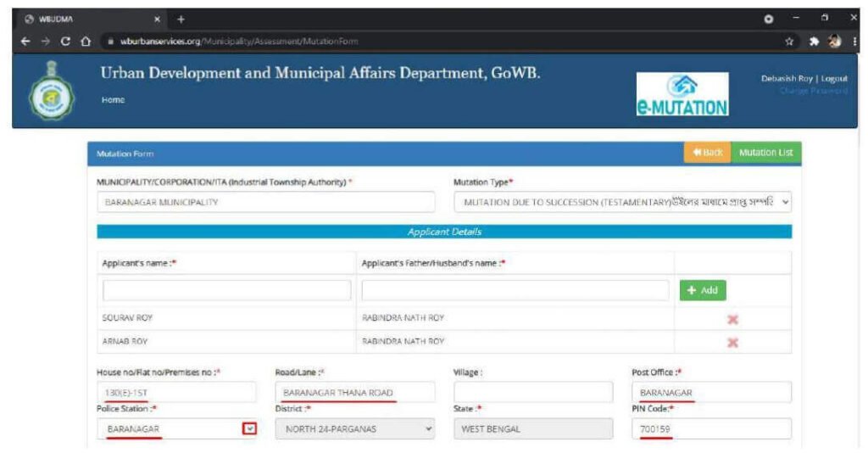
Task: Click the PIN Code input field
Action: (711, 428)
